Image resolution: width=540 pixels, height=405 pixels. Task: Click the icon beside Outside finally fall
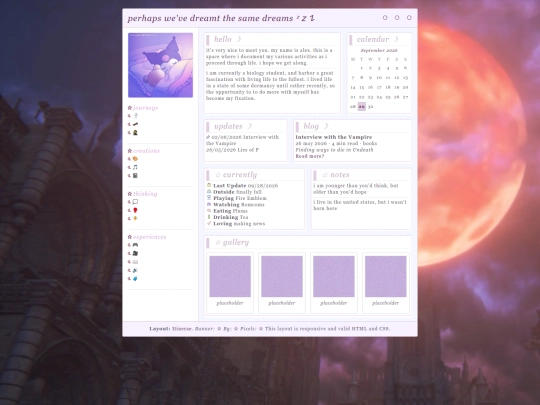(x=209, y=191)
